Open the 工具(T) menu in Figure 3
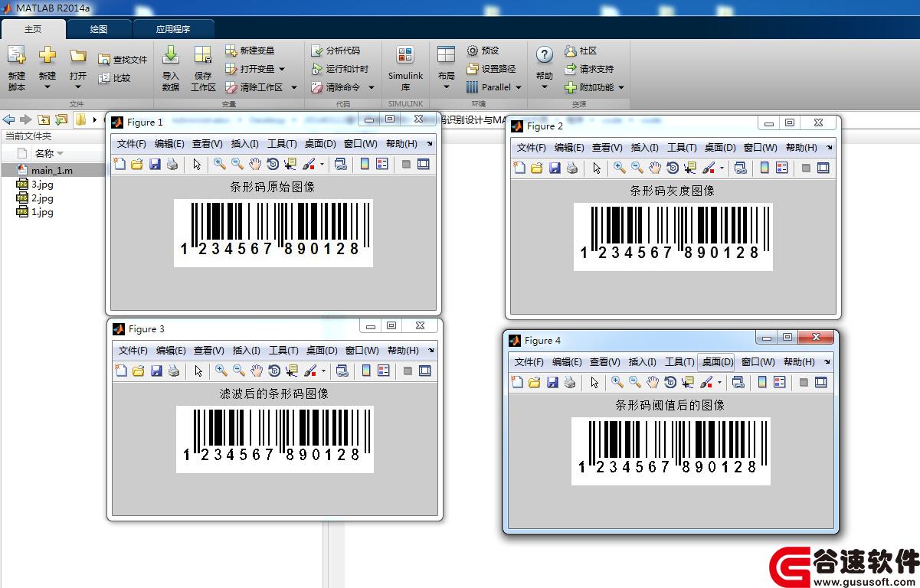920x588 pixels. (283, 350)
